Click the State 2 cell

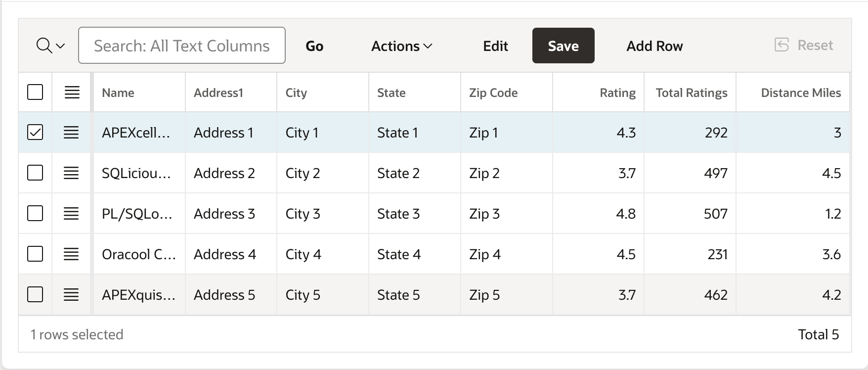coord(415,173)
